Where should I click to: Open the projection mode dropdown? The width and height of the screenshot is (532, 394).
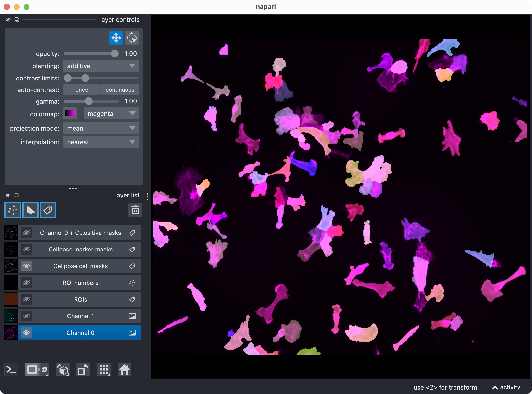101,128
